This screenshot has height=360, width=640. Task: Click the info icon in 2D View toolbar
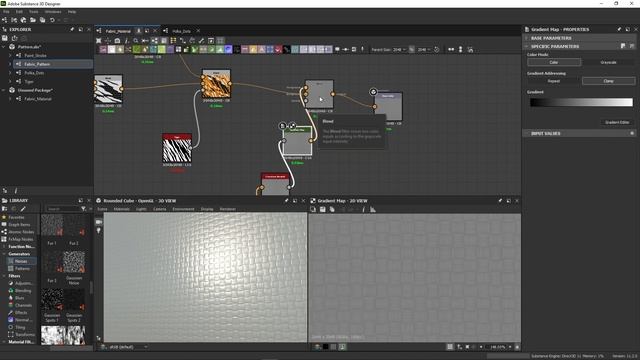click(363, 209)
